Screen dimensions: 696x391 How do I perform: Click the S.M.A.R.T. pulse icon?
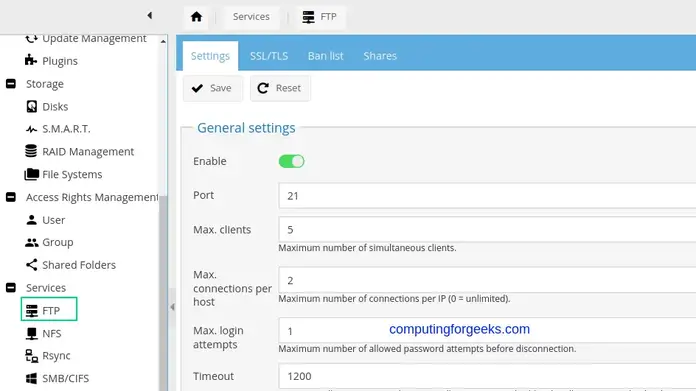pos(31,129)
